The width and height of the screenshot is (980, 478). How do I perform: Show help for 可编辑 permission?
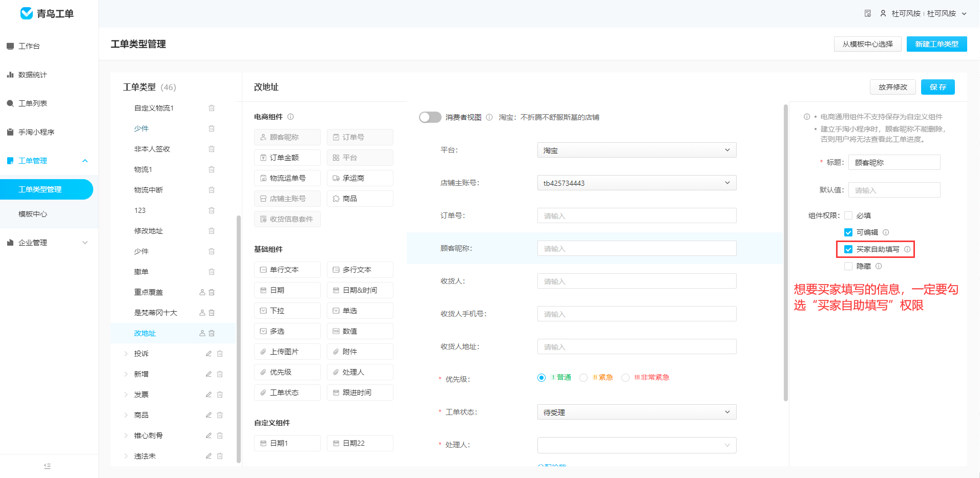click(886, 232)
